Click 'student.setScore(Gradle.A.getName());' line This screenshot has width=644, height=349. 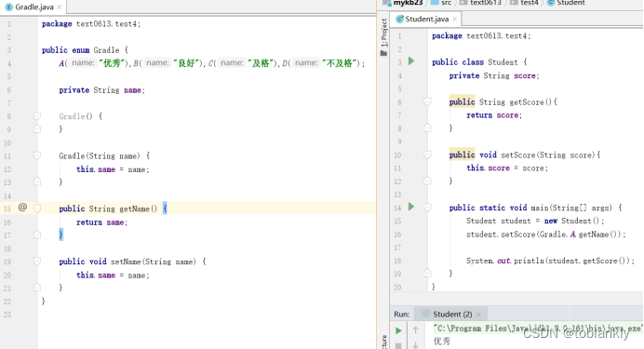tap(546, 235)
